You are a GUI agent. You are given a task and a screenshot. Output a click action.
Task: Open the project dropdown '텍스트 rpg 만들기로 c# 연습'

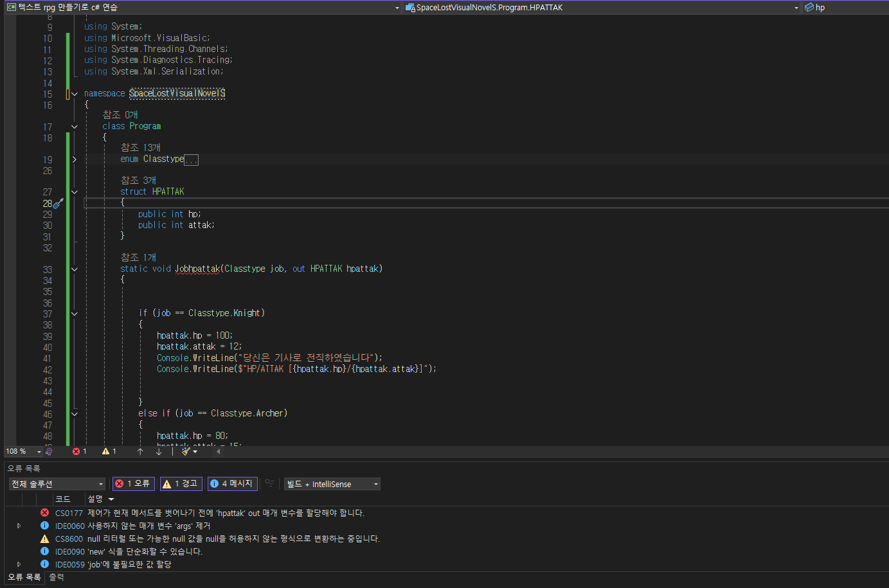click(203, 8)
